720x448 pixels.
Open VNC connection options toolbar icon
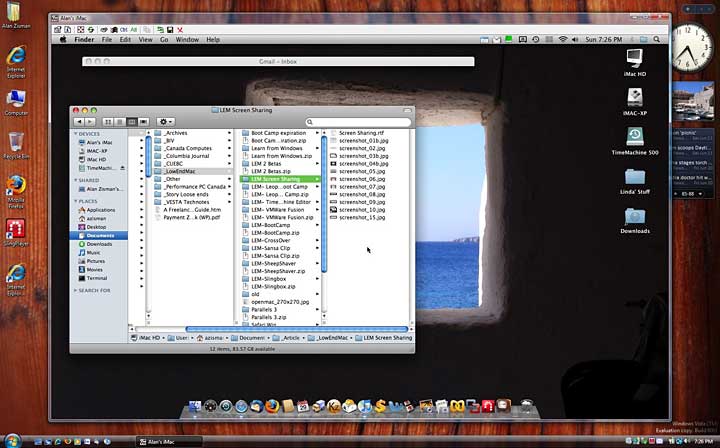tap(57, 30)
